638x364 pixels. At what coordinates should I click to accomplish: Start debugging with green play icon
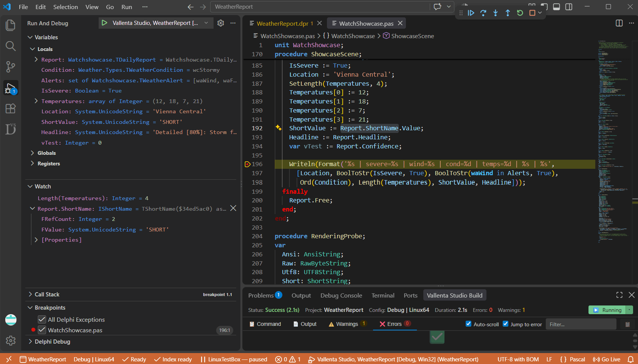(104, 23)
